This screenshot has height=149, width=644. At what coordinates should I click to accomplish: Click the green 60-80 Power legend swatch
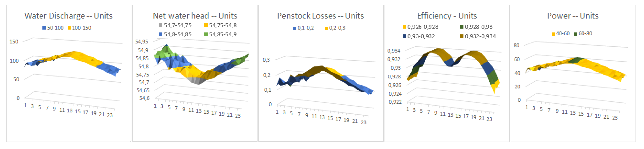point(576,34)
